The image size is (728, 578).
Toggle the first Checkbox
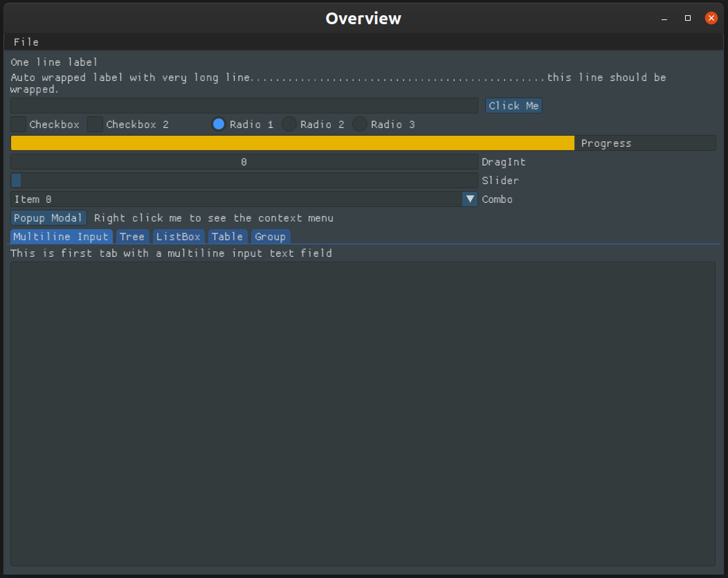[19, 125]
